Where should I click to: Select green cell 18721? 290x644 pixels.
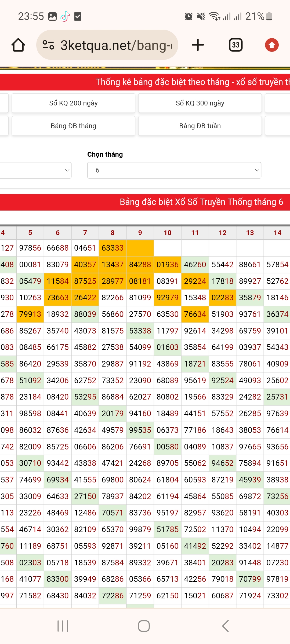pyautogui.click(x=195, y=364)
